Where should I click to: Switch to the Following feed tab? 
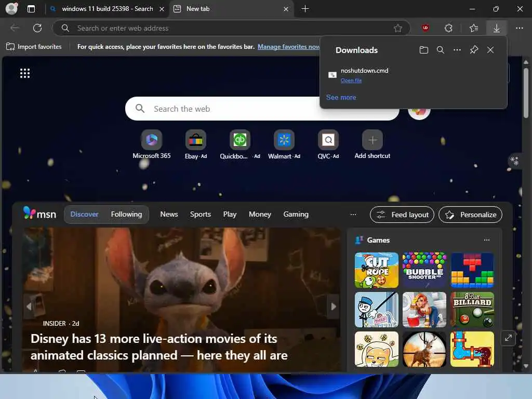(x=127, y=214)
